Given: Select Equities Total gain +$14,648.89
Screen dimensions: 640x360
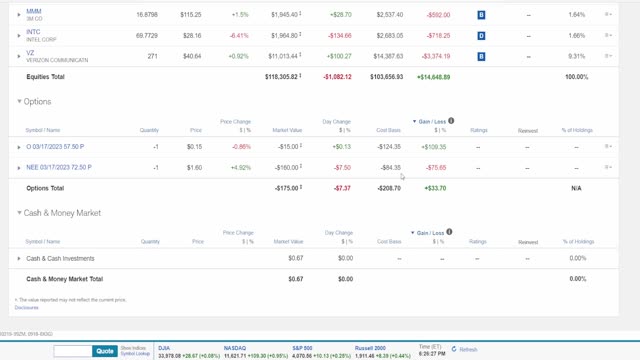Looking at the screenshot, I should (x=433, y=77).
